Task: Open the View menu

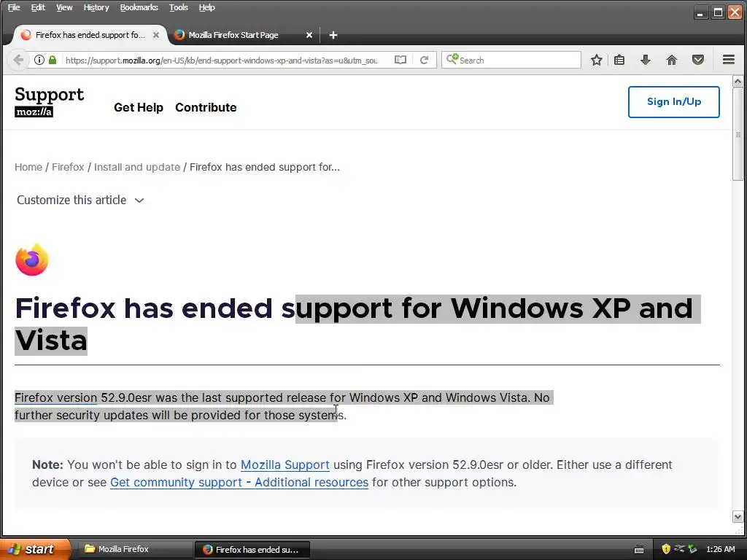Action: click(x=64, y=7)
